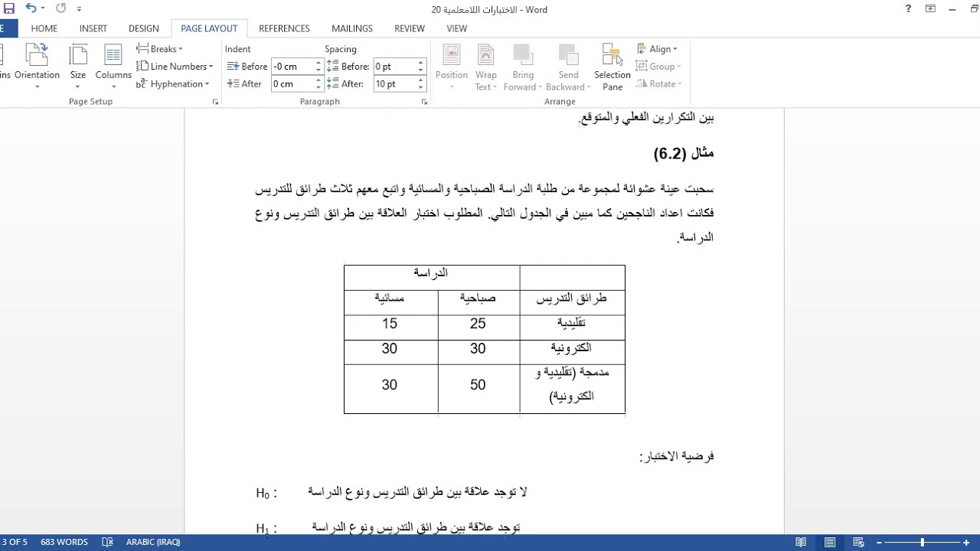Click the page 3 OF 5 indicator

click(15, 542)
